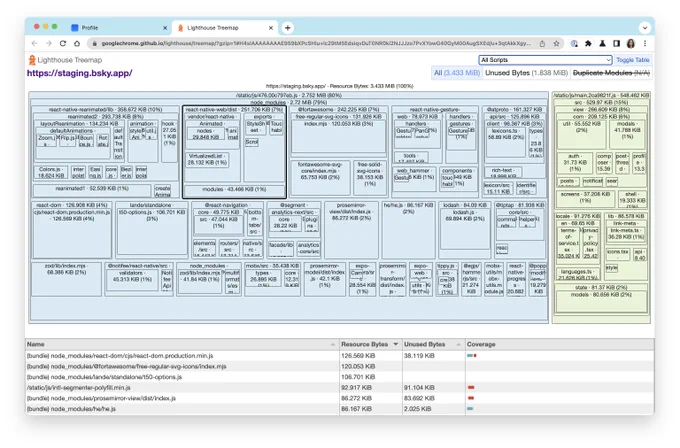680x448 pixels.
Task: Click the browser forward arrow
Action: click(x=49, y=43)
